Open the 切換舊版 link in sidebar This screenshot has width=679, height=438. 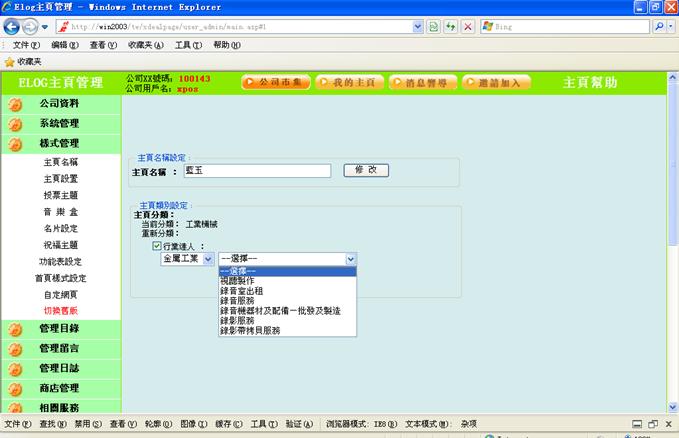[x=60, y=311]
